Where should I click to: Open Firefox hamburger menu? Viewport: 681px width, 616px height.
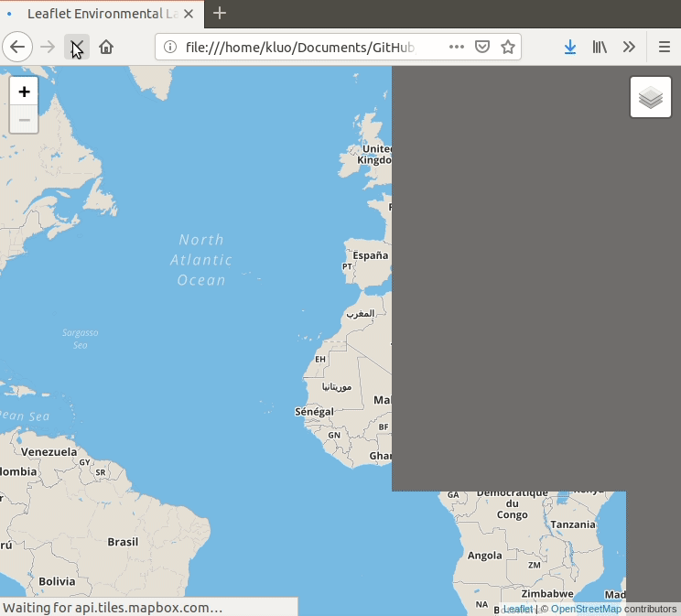click(665, 47)
